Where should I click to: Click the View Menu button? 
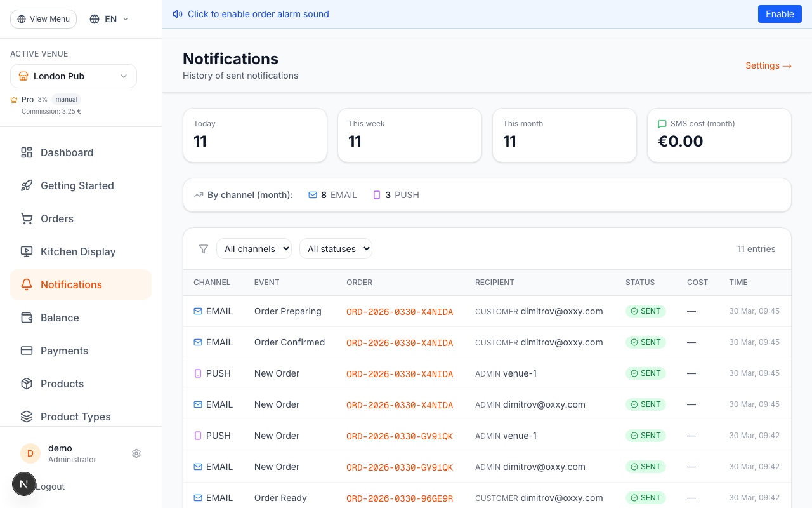point(43,18)
